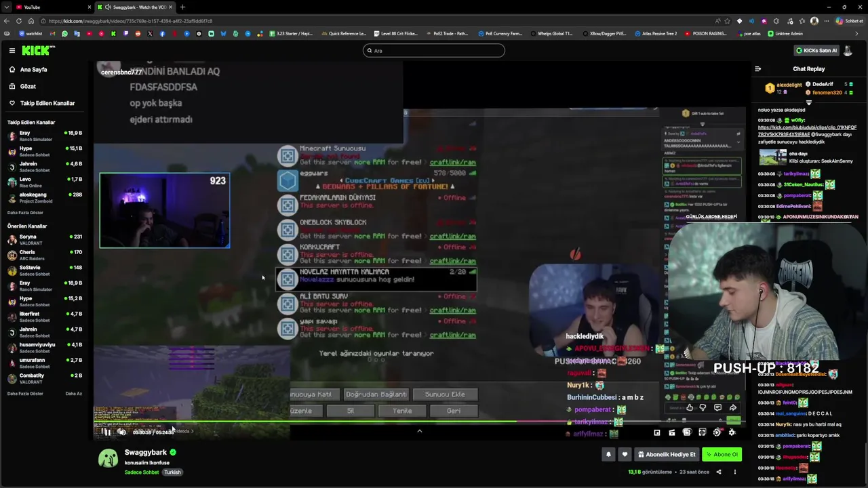Open Cheris ARC Raiders channel
Image resolution: width=868 pixels, height=488 pixels.
click(x=44, y=255)
